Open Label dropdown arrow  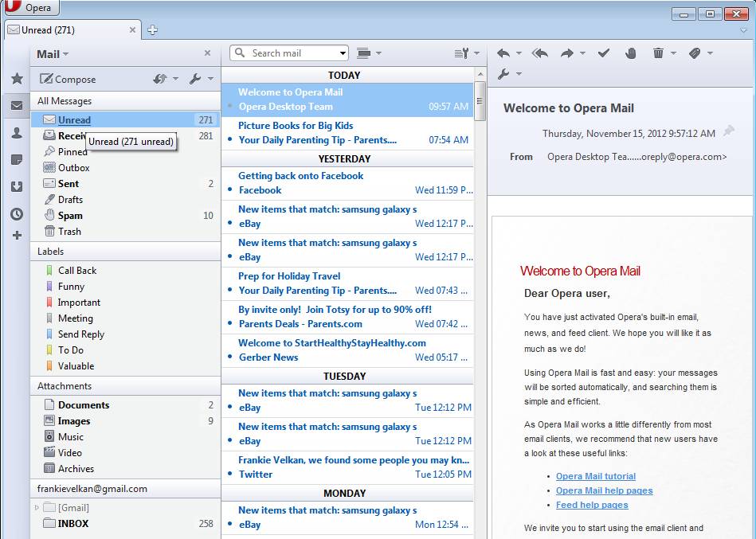pyautogui.click(x=710, y=53)
